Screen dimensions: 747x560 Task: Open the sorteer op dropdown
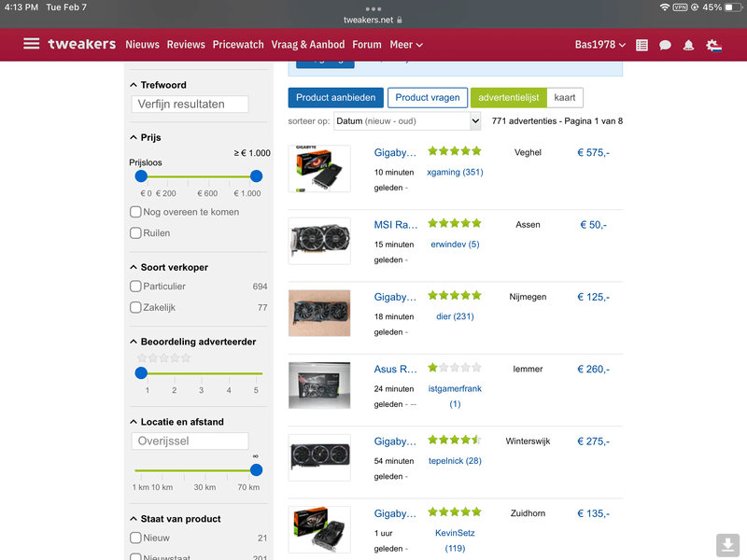[x=407, y=121]
